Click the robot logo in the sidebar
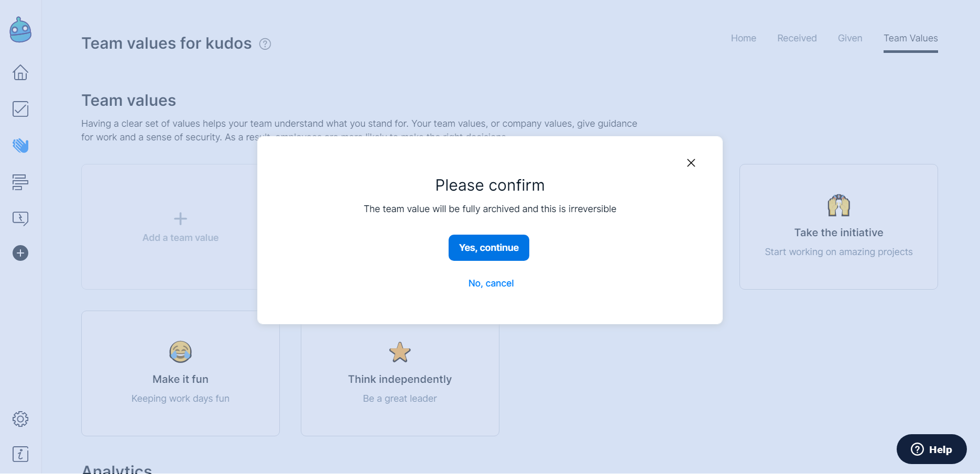This screenshot has width=980, height=474. [20, 30]
